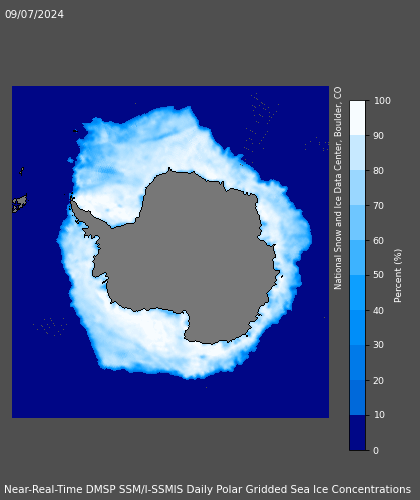The height and width of the screenshot is (500, 420).
Task: Click the National Snow and Ice Data Center credit
Action: point(338,188)
